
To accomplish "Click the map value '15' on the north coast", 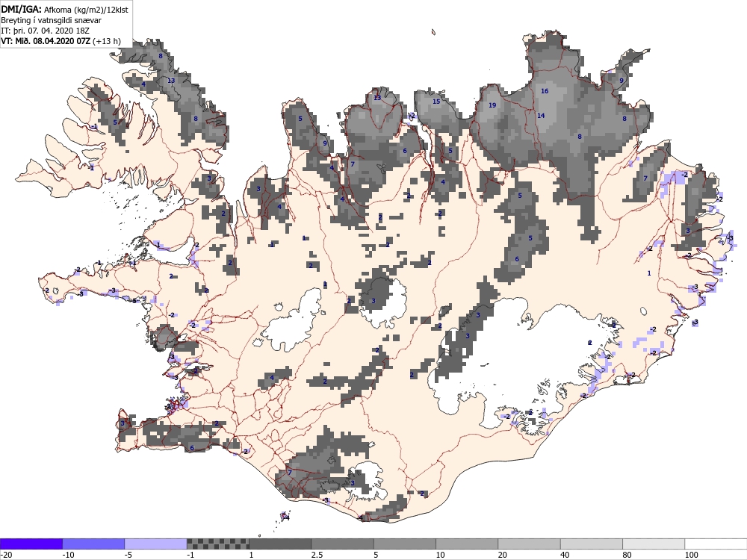I will click(436, 102).
